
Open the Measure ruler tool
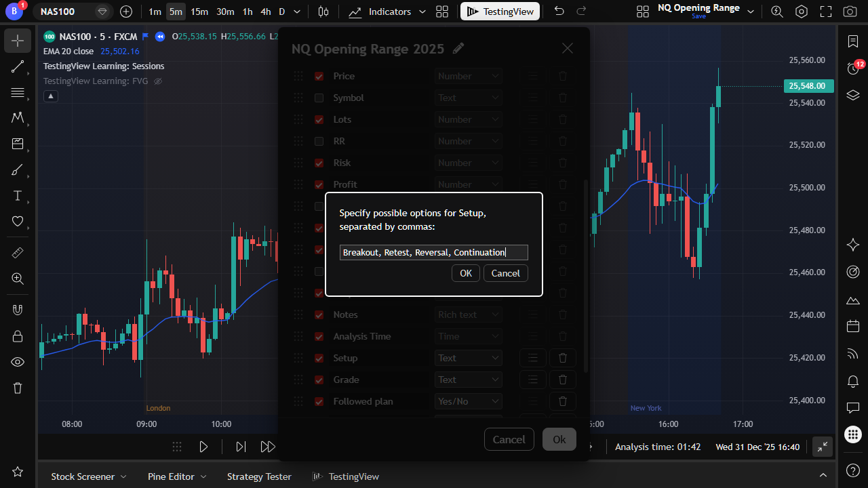tap(18, 253)
